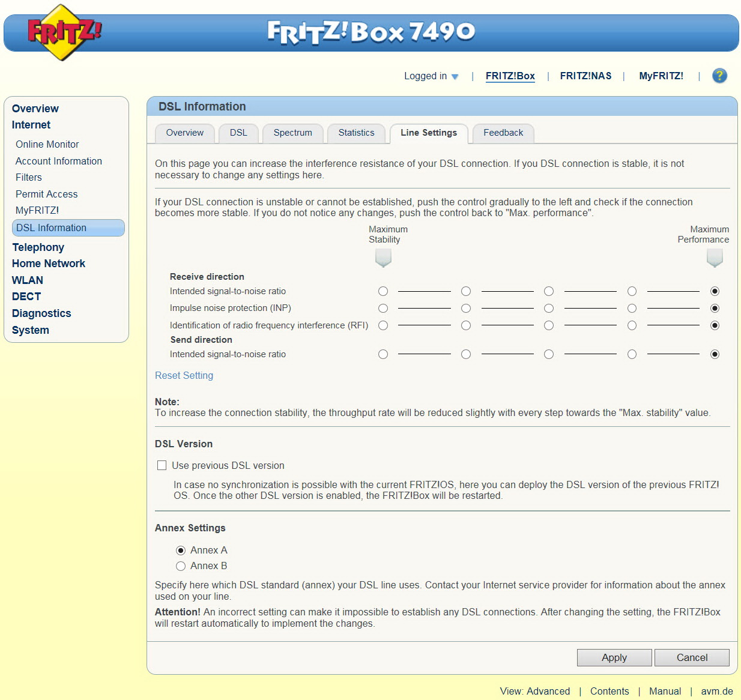Viewport: 741px width, 700px height.
Task: Choose the Annex B radio button
Action: pos(181,566)
